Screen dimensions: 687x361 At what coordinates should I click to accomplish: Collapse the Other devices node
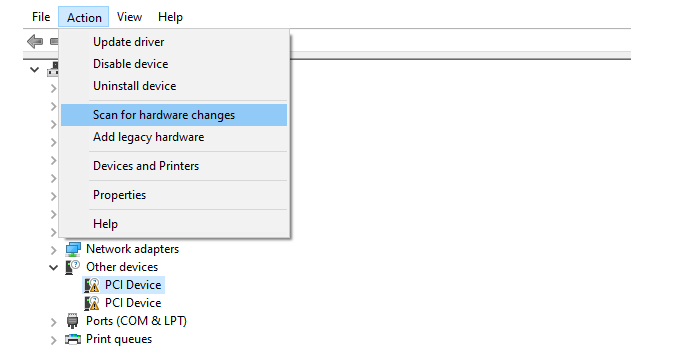pos(53,267)
